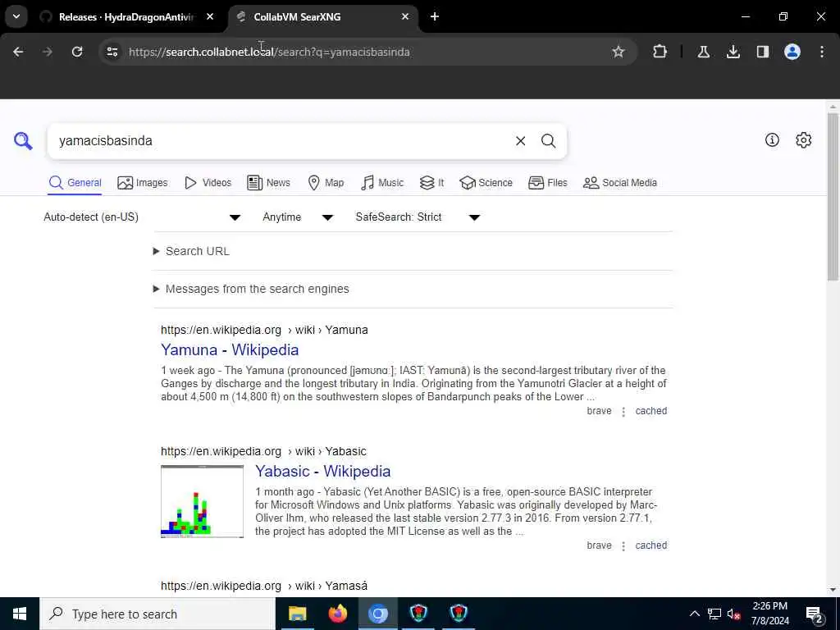Close the CollabVM SearXNG tab
Screen dimensions: 840x630
point(405,16)
